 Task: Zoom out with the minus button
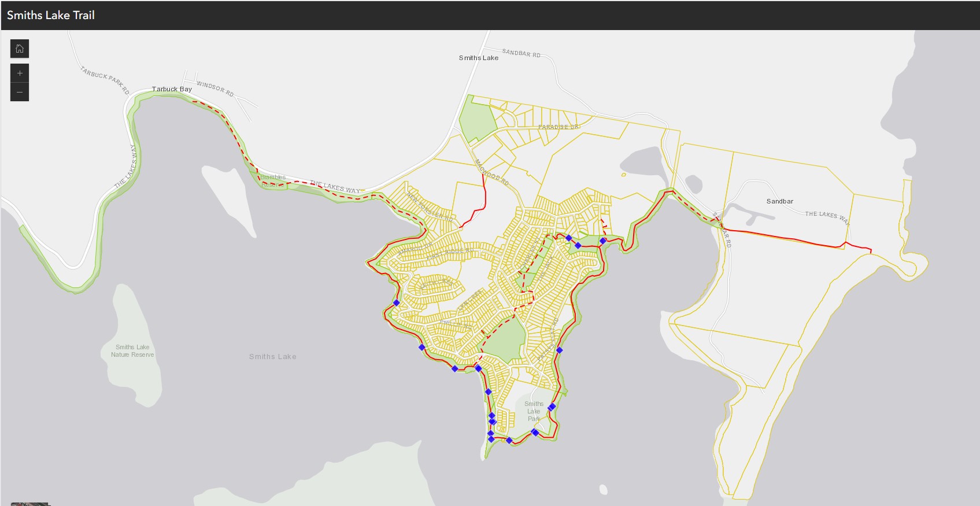pyautogui.click(x=20, y=93)
